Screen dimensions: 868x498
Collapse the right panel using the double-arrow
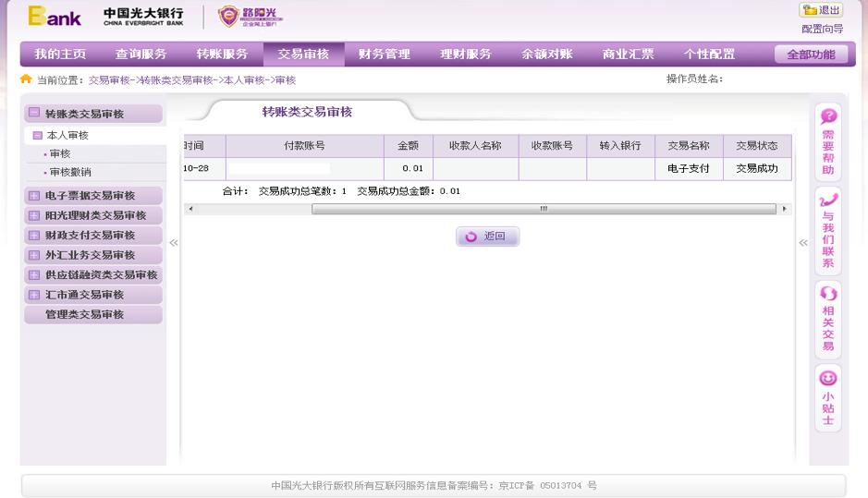802,243
